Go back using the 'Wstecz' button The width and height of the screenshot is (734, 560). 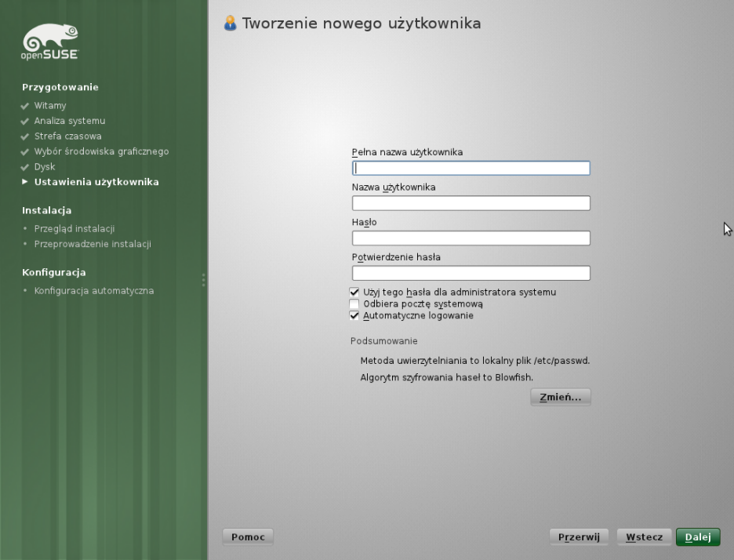pos(644,536)
